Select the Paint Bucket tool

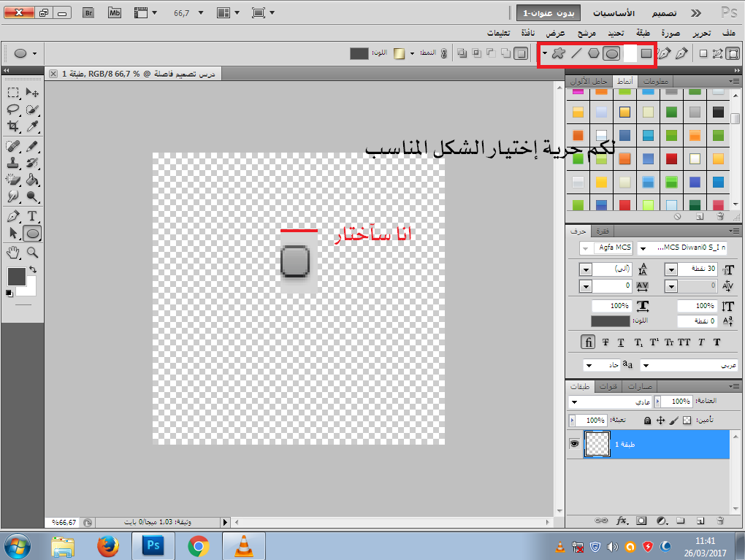point(32,180)
